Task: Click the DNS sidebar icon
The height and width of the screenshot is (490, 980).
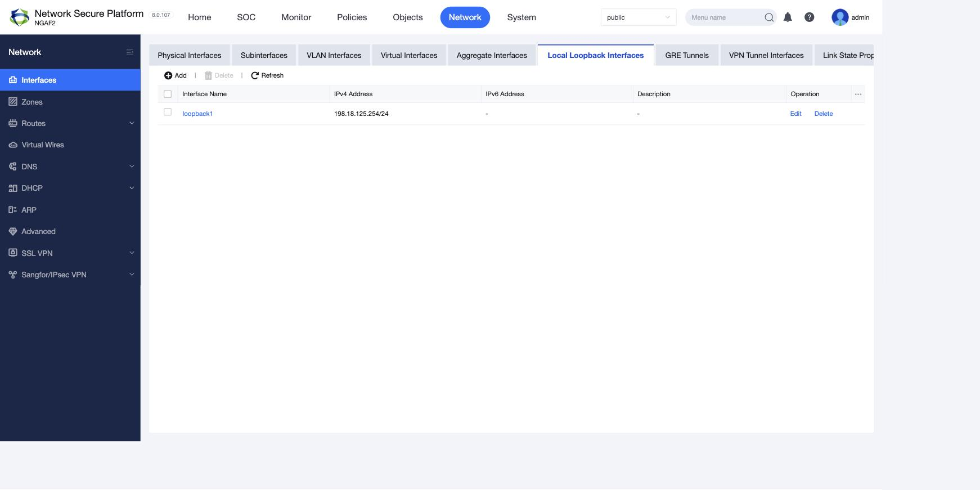Action: [13, 167]
